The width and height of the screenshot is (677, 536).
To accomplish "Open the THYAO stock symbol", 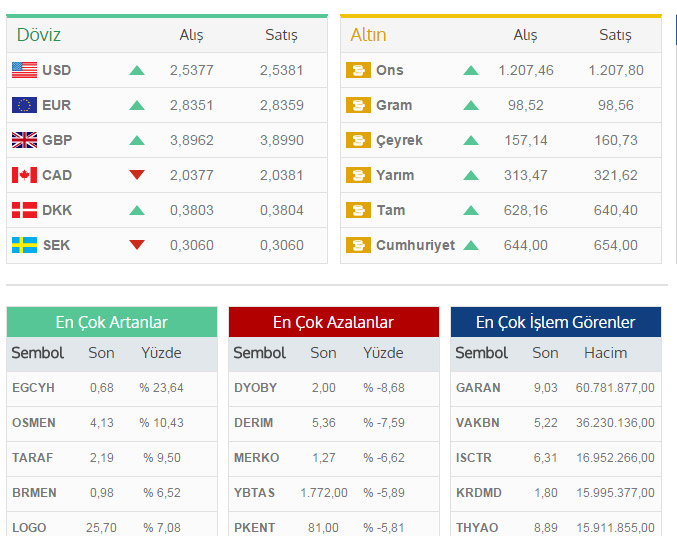I will [477, 527].
